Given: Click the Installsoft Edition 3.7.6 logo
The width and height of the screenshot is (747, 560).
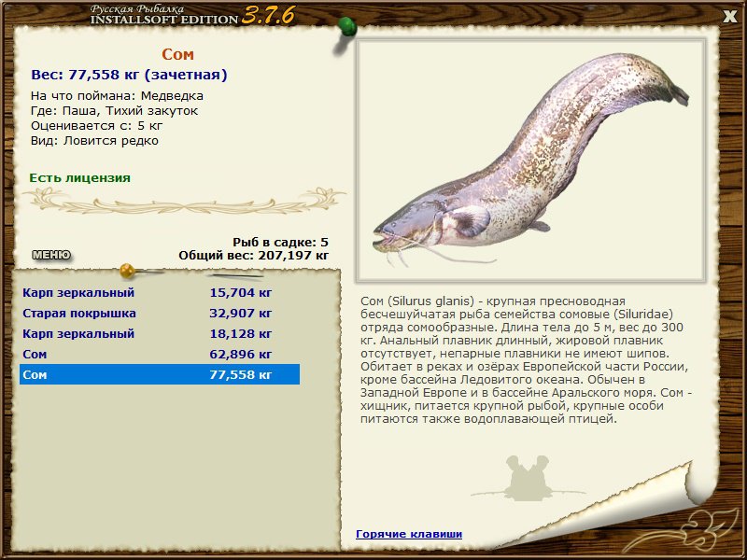Looking at the screenshot, I should (192, 15).
